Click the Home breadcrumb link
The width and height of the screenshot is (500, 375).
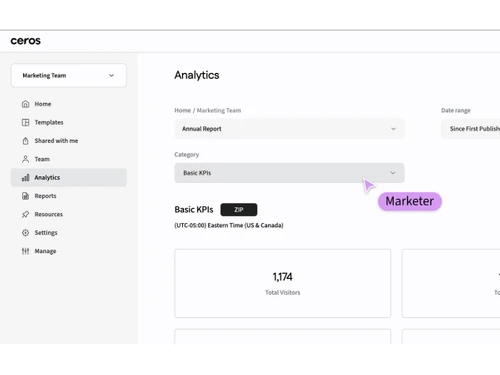(x=182, y=110)
